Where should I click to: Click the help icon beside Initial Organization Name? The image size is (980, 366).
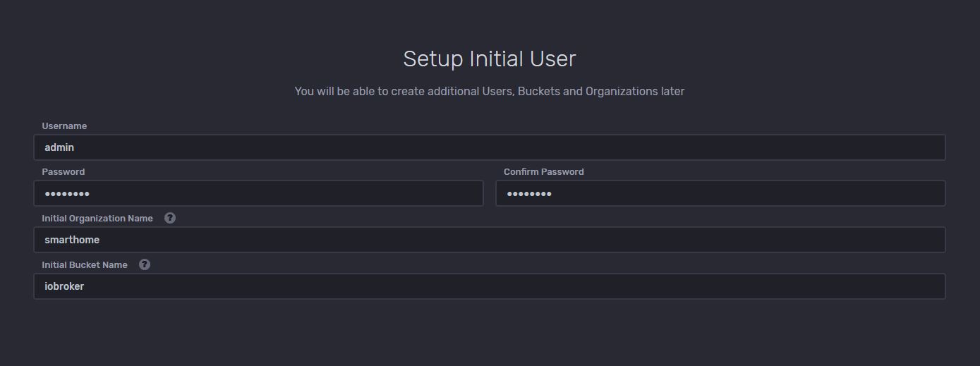click(170, 218)
